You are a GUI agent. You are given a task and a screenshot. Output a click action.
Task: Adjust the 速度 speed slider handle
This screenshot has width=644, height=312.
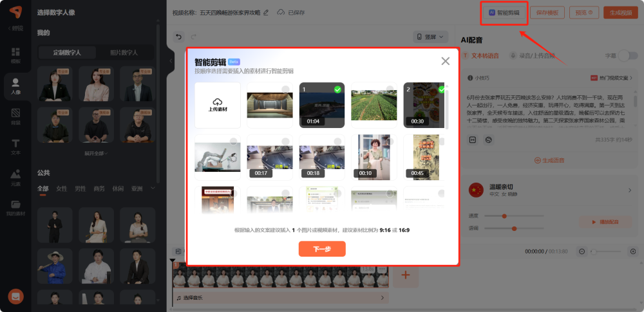click(x=504, y=216)
